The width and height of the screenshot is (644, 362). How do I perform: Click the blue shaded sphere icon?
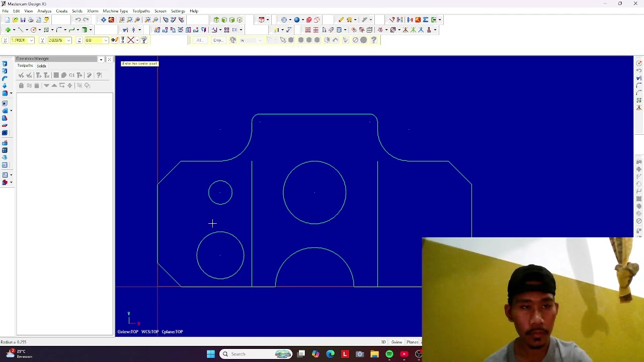[x=297, y=20]
